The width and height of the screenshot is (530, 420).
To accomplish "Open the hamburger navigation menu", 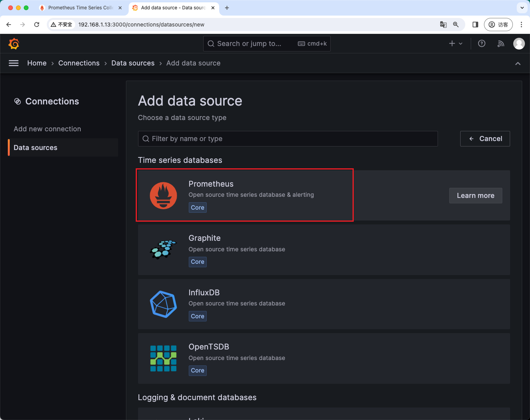I will (14, 63).
